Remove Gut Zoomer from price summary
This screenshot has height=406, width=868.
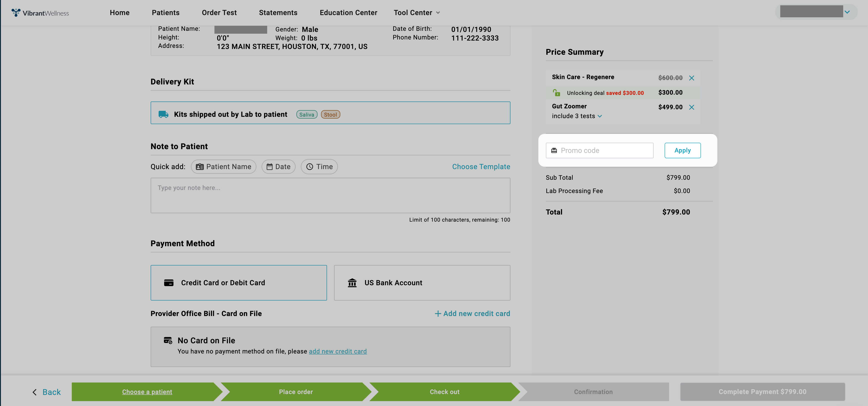click(691, 107)
